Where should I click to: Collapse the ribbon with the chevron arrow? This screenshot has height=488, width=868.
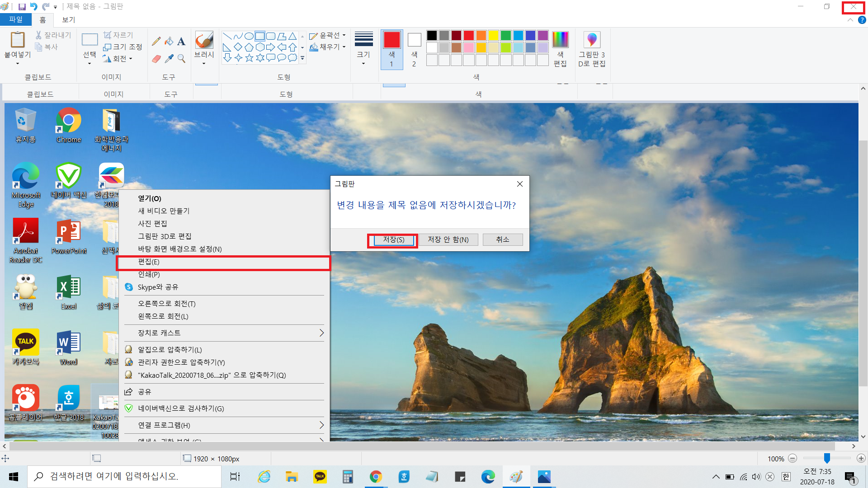(850, 20)
